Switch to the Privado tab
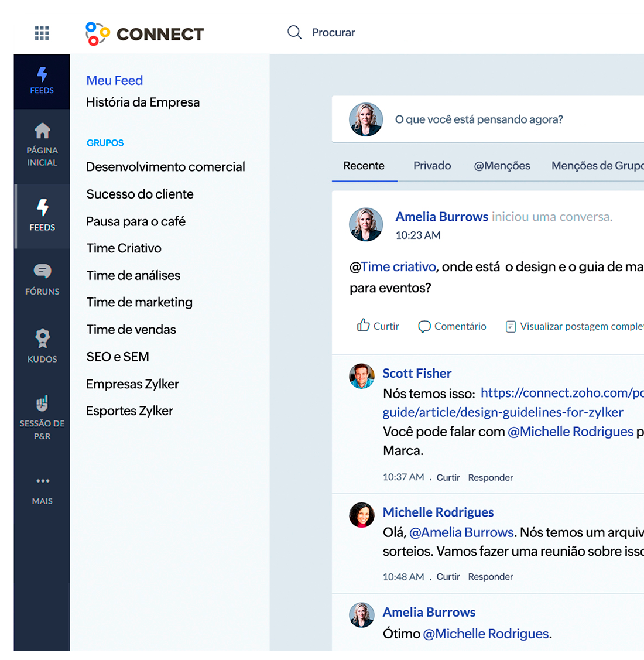The image size is (644, 660). [432, 166]
